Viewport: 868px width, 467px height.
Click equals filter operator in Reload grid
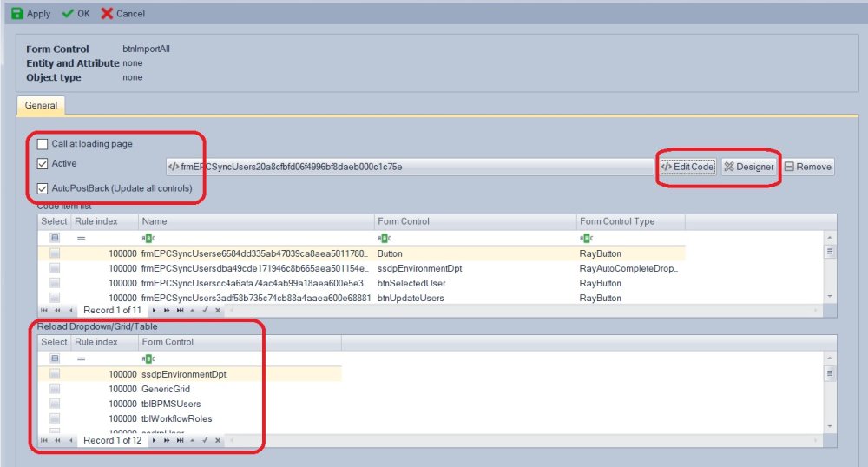click(x=82, y=358)
